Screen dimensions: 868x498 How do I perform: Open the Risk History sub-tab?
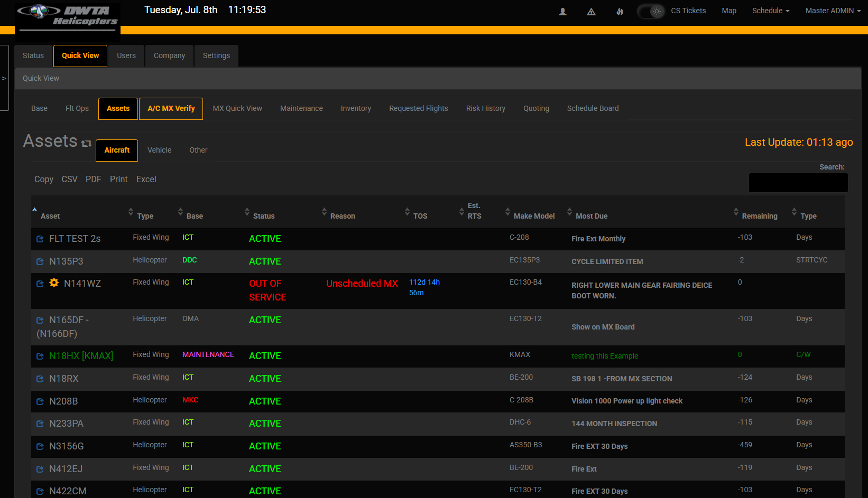click(486, 108)
